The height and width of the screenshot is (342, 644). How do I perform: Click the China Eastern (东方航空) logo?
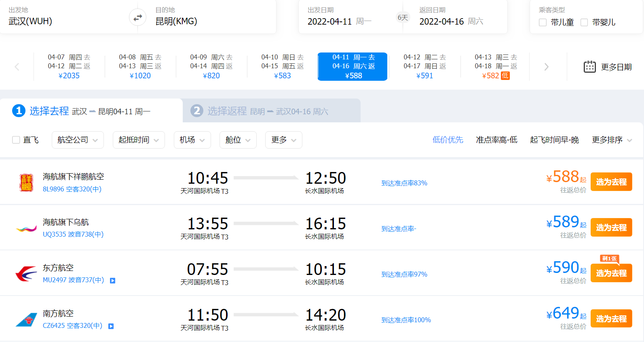26,274
